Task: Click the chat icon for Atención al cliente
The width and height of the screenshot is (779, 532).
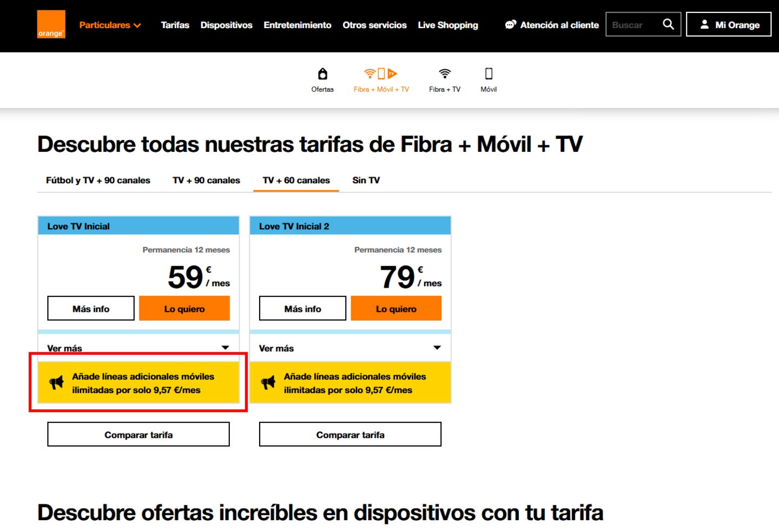Action: pos(510,25)
